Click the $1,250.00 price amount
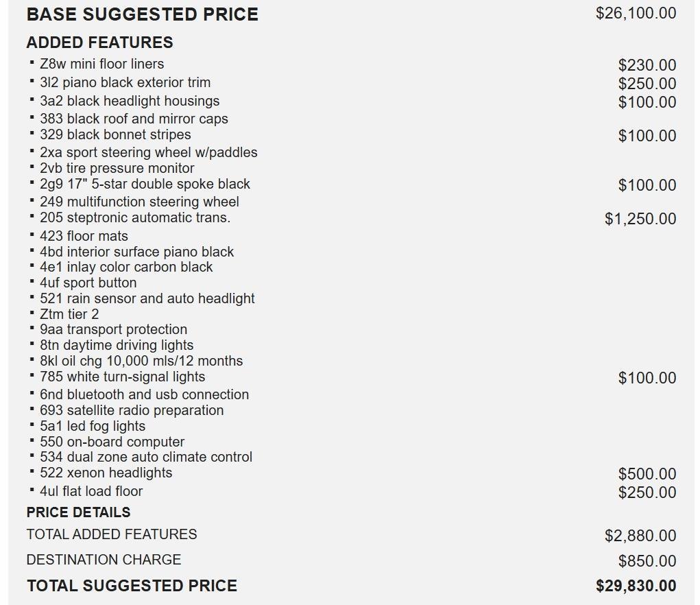 click(640, 219)
